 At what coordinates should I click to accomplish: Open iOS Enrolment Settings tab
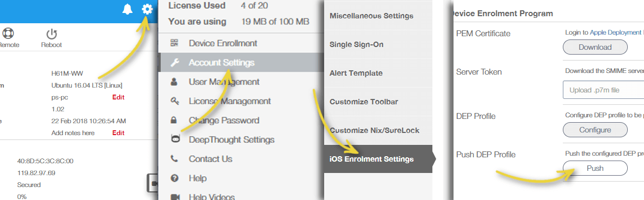point(378,159)
